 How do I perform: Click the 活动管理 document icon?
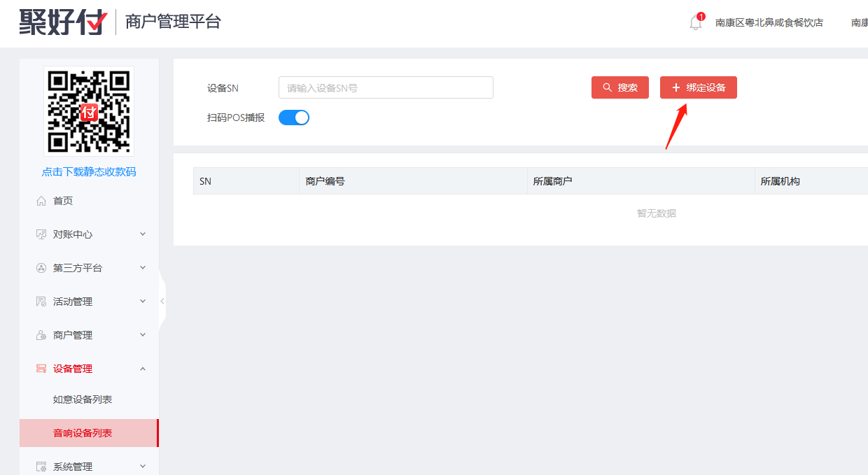point(41,302)
